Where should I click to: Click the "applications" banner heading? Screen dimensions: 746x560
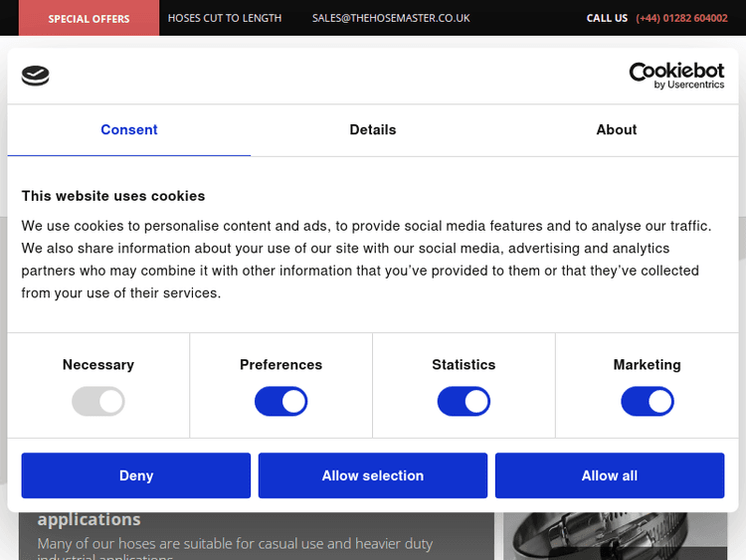click(90, 519)
